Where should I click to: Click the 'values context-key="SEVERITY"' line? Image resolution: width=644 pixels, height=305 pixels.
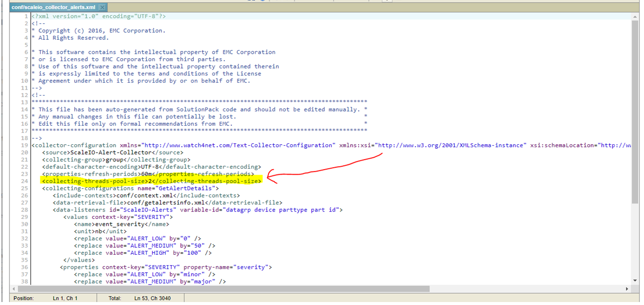[x=118, y=217]
